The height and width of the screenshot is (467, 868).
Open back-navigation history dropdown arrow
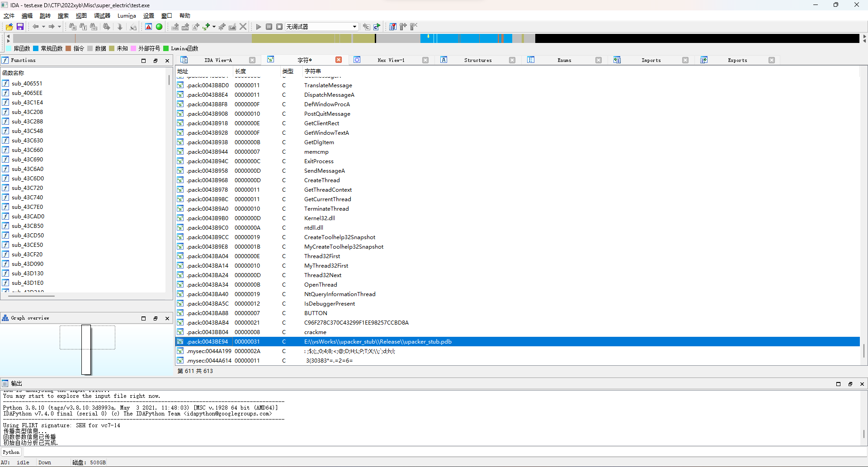pos(43,27)
